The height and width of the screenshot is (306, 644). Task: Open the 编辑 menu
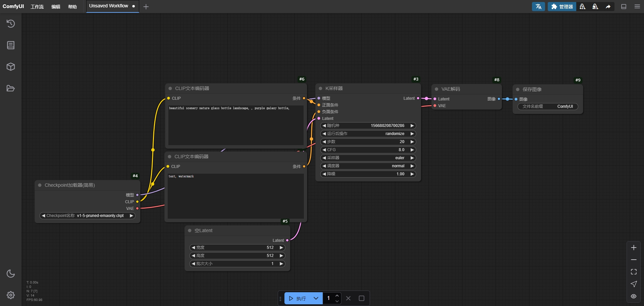[x=56, y=7]
